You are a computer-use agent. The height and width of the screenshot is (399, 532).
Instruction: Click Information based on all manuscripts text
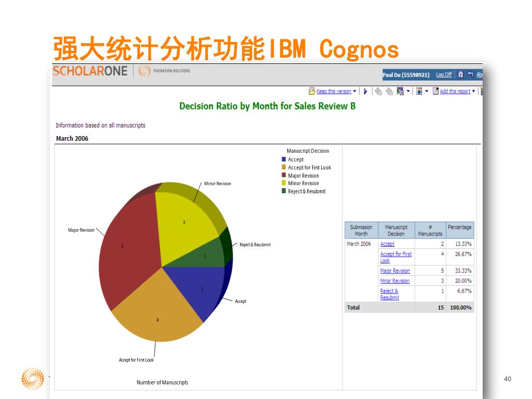[100, 125]
